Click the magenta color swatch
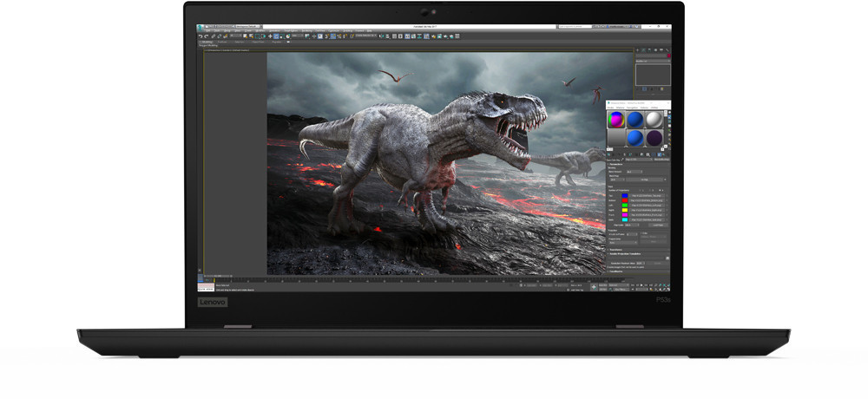The height and width of the screenshot is (399, 868). coord(625,215)
